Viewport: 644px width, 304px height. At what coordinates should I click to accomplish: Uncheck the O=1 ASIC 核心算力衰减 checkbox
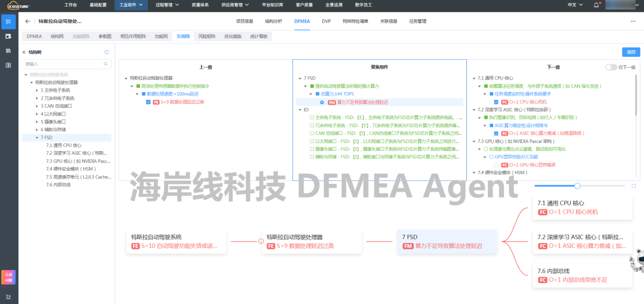pos(496,133)
